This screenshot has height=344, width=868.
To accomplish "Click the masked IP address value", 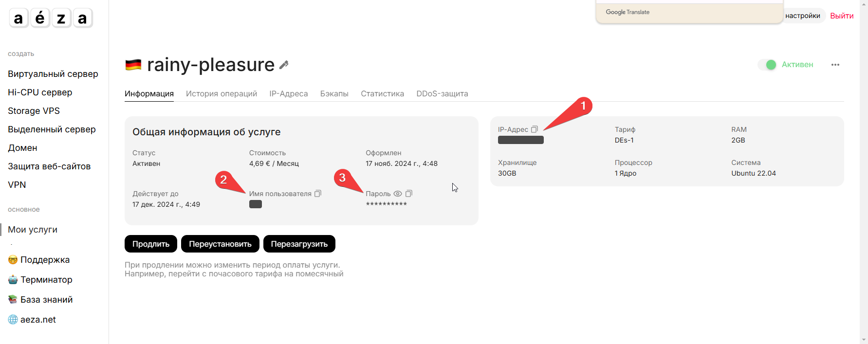I will coord(521,140).
